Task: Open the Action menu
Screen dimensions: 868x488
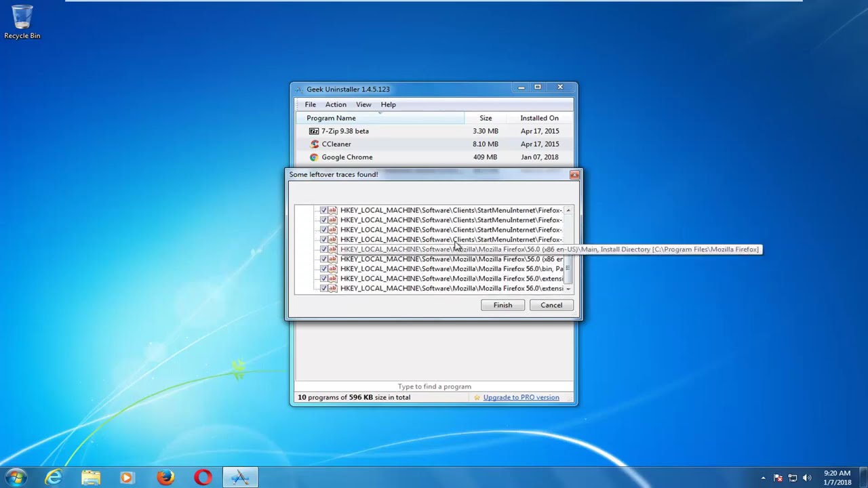Action: tap(336, 104)
